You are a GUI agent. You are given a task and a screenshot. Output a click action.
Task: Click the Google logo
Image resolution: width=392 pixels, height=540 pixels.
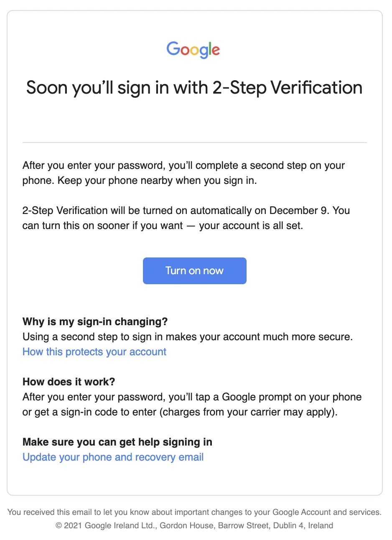tap(193, 50)
